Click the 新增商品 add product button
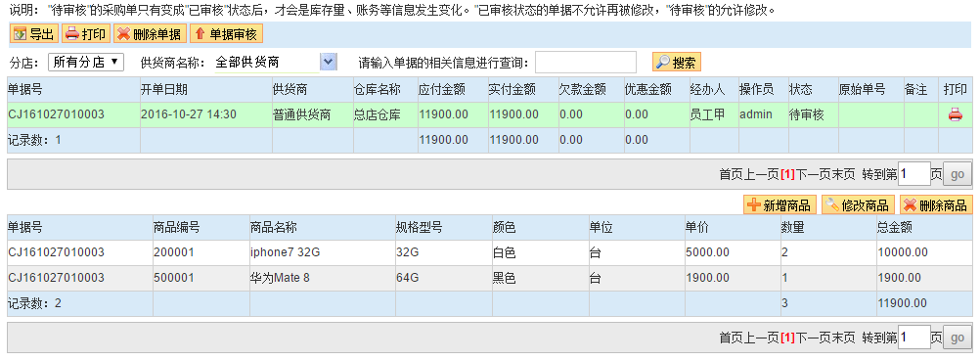Viewport: 980px width, 361px height. (x=780, y=205)
